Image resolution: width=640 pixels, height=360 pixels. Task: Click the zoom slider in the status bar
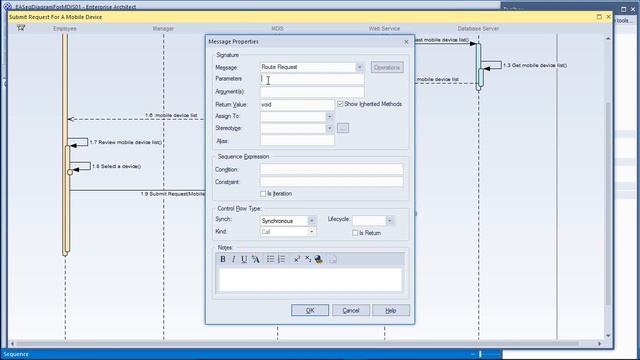pos(480,354)
